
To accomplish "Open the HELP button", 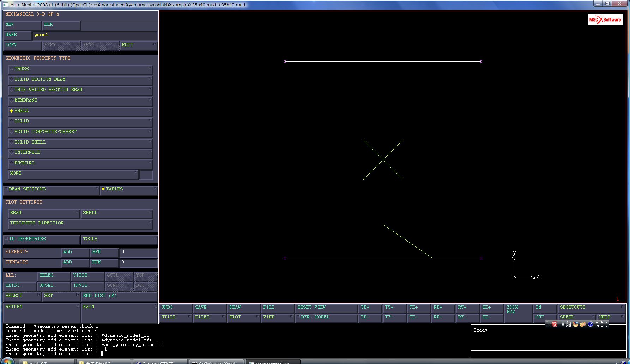I will [x=611, y=317].
